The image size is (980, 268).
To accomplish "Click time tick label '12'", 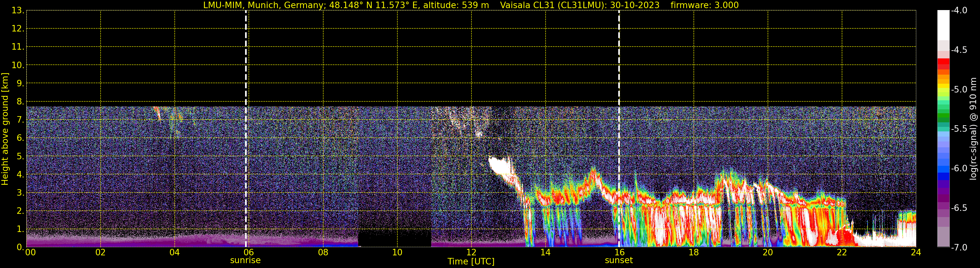I will (471, 252).
